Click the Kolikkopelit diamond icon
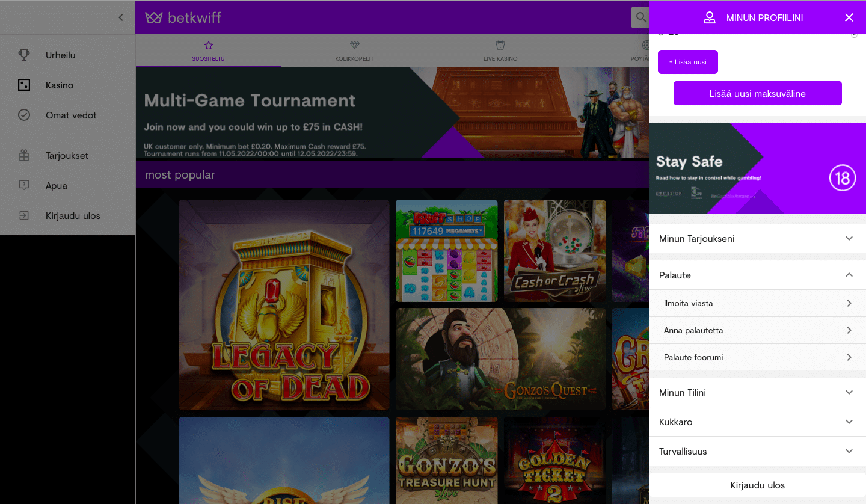 click(354, 45)
